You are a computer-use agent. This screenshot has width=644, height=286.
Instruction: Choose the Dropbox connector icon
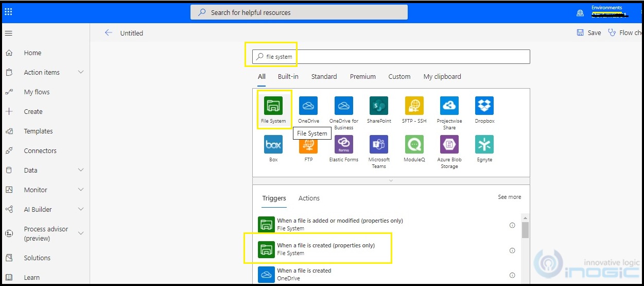(484, 106)
